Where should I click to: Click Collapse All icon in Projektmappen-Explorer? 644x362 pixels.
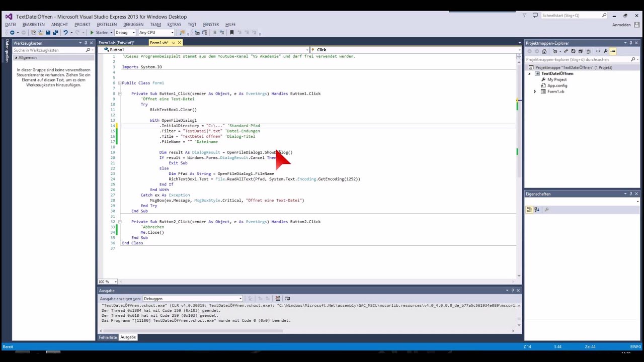(581, 51)
